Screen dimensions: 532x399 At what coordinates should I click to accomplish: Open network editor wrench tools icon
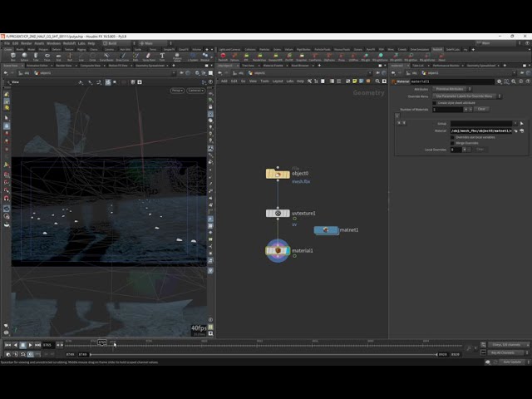click(x=309, y=81)
